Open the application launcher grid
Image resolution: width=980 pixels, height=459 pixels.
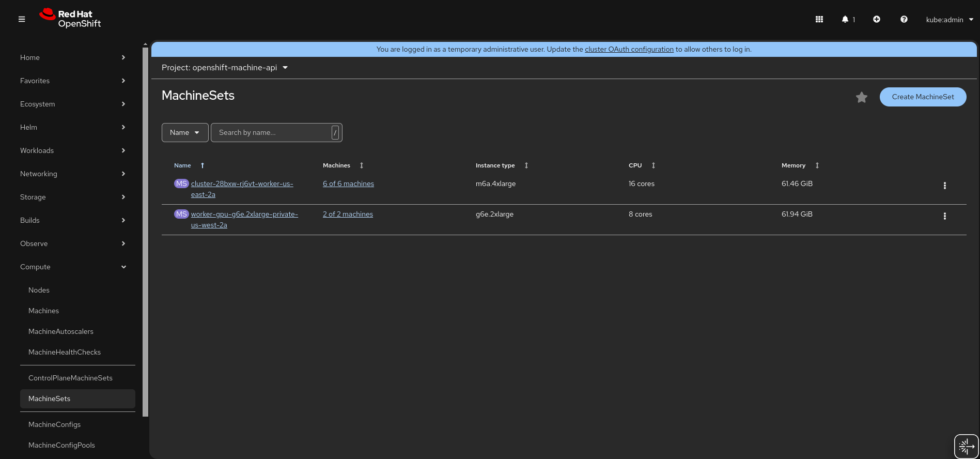pyautogui.click(x=819, y=19)
